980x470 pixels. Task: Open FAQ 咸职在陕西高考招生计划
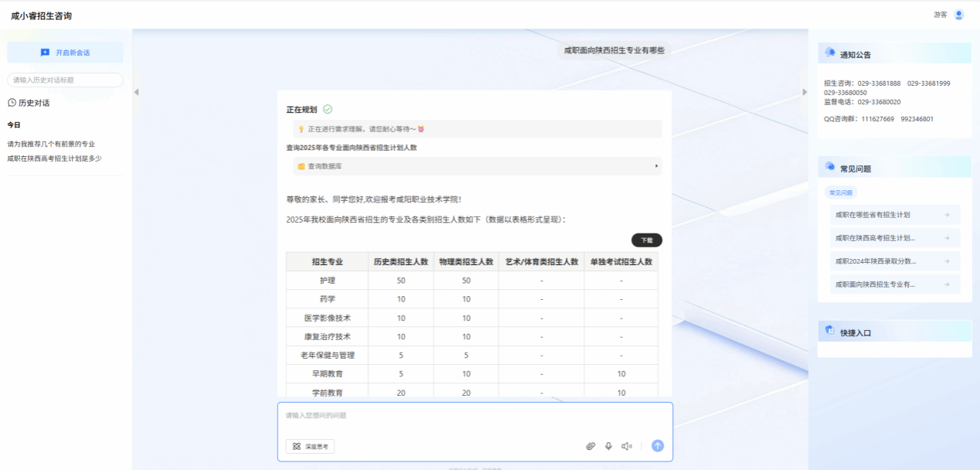click(x=895, y=238)
